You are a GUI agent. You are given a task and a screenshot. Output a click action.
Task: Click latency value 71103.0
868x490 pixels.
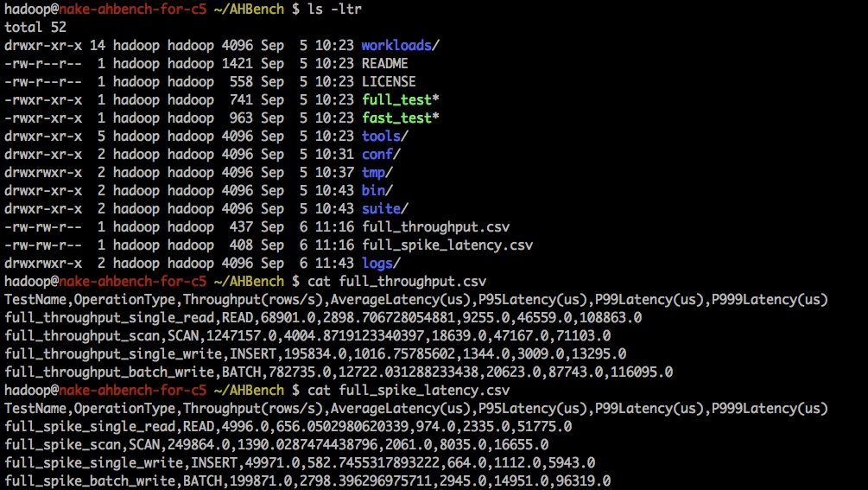coord(584,336)
